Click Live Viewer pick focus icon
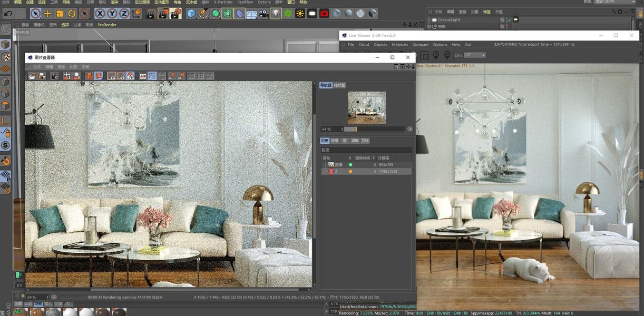The image size is (644, 316). [436, 55]
